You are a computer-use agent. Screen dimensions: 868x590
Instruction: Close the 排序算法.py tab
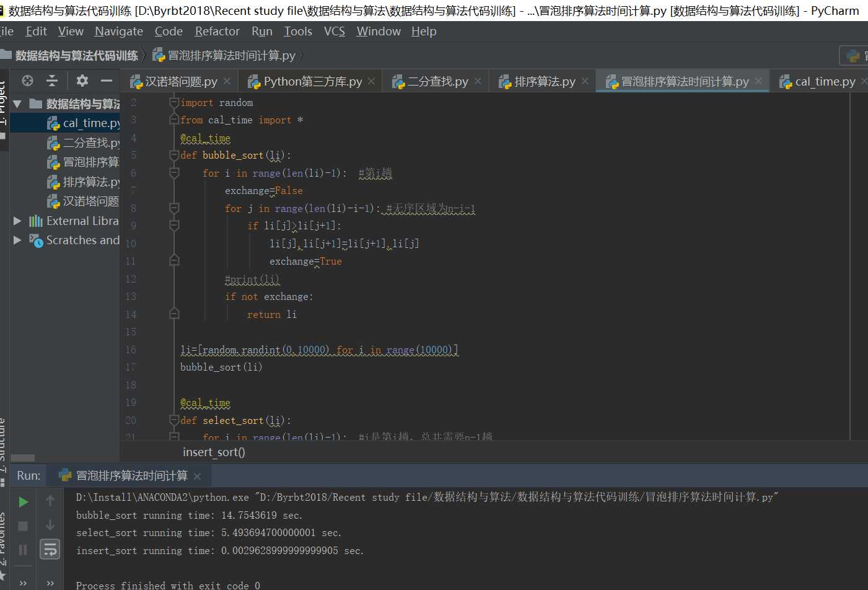click(x=585, y=81)
